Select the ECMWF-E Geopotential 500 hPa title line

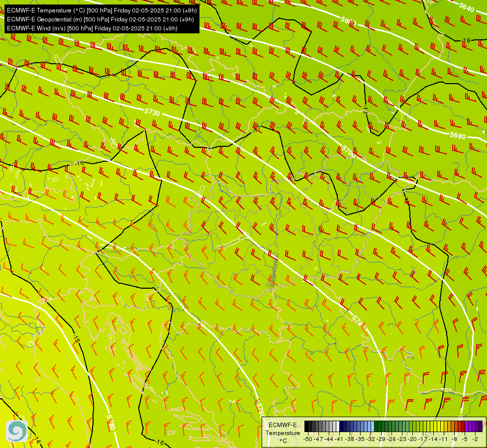[100, 19]
